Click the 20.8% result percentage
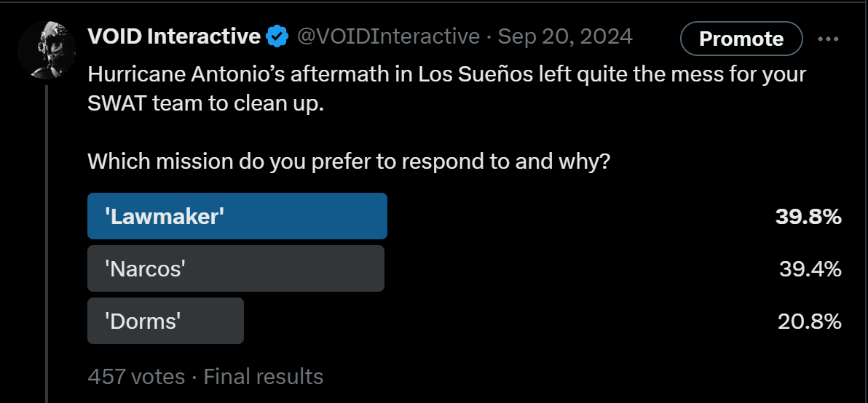The width and height of the screenshot is (868, 403). pos(809,321)
